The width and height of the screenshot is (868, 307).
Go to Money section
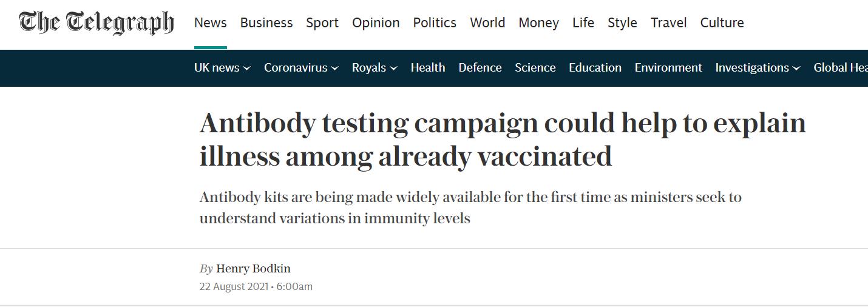[538, 23]
